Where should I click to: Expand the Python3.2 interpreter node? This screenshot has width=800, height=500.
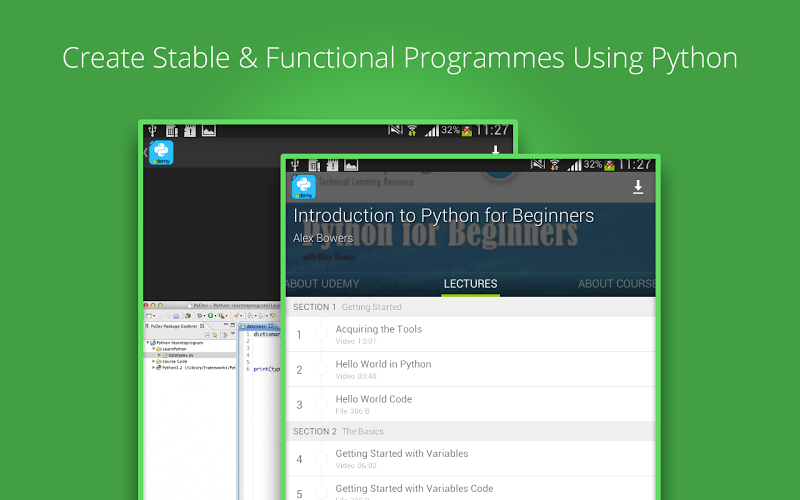pyautogui.click(x=153, y=367)
